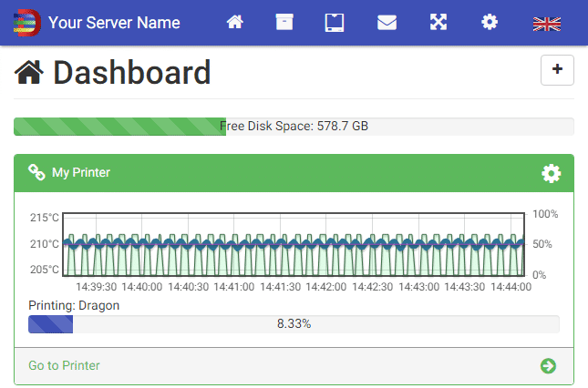Open the home icon in navbar
The width and height of the screenshot is (588, 388).
coord(235,22)
